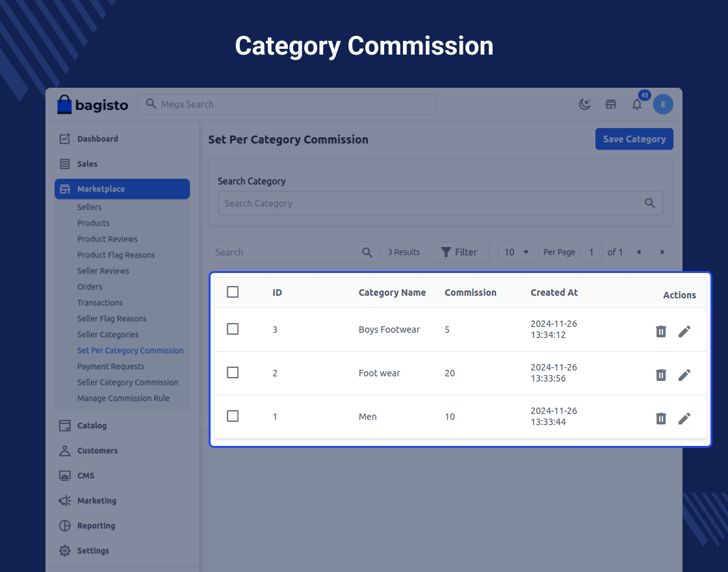Viewport: 728px width, 572px height.
Task: Click the Sales list icon
Action: tap(64, 164)
